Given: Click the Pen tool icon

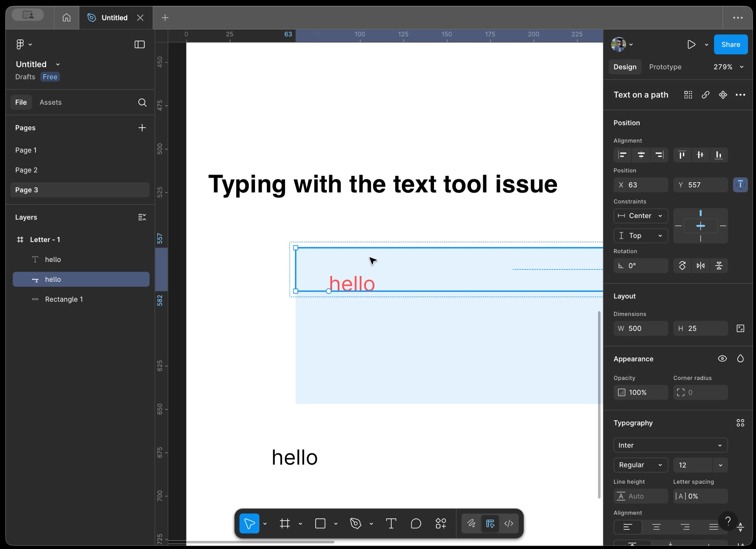Looking at the screenshot, I should pos(355,523).
